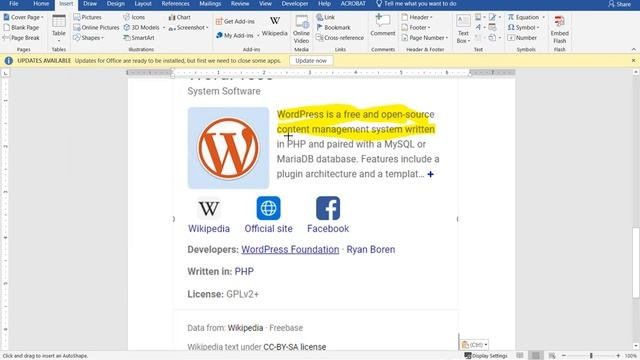The height and width of the screenshot is (360, 640).
Task: Switch to the Design tab
Action: 116,4
